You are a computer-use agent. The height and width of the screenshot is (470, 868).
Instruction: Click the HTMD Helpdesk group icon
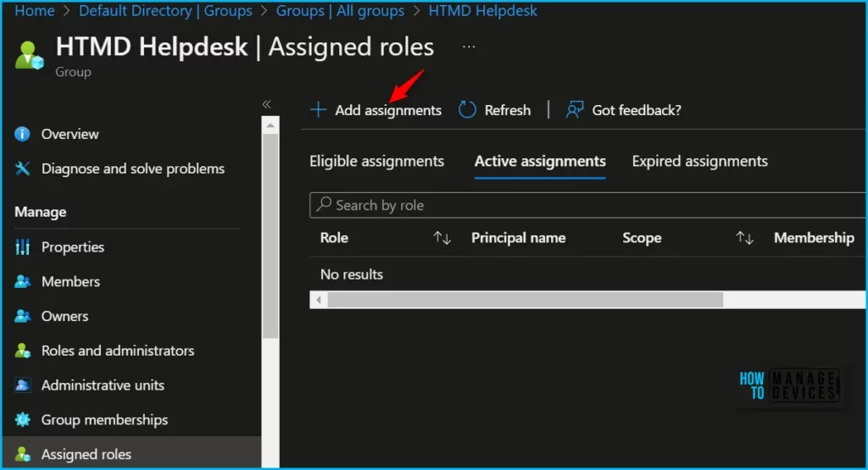[x=29, y=55]
